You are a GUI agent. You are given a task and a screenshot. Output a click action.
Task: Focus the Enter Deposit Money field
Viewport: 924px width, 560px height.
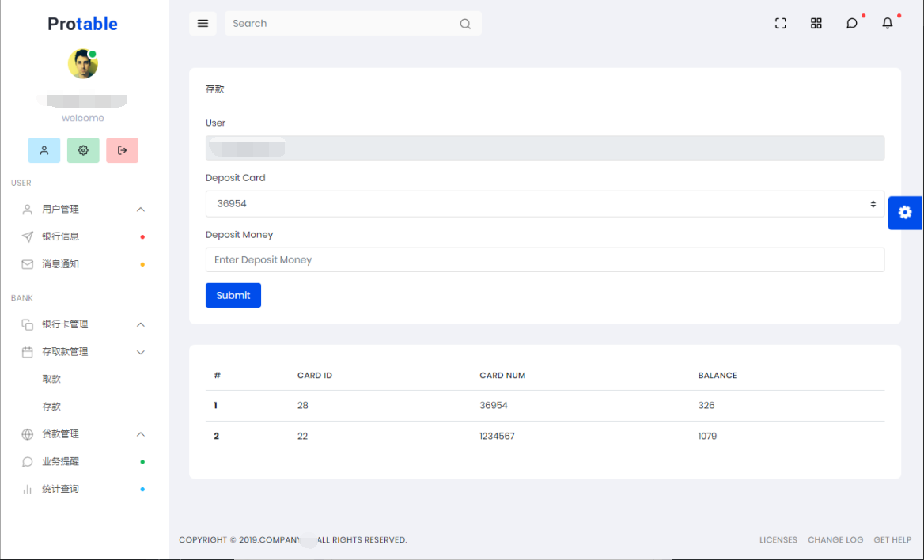click(x=544, y=260)
